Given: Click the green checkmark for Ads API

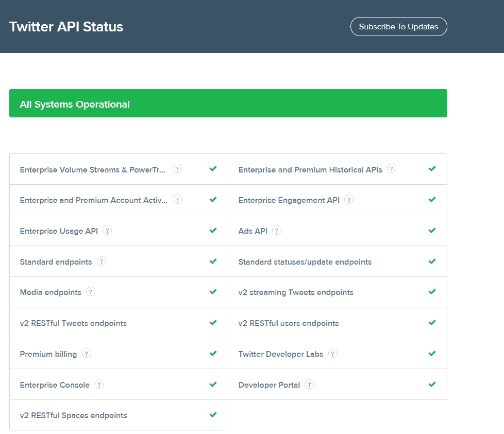Looking at the screenshot, I should pyautogui.click(x=432, y=231).
